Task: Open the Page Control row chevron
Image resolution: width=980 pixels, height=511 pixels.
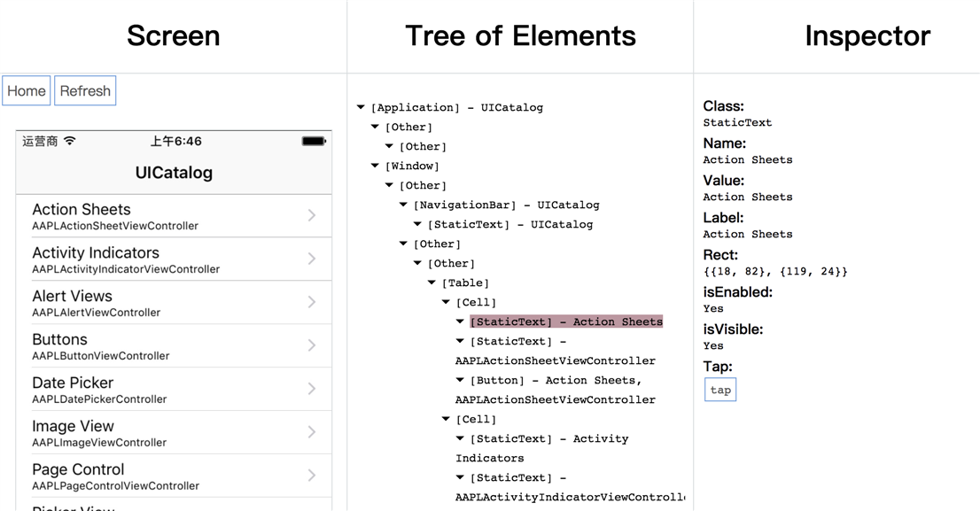Action: [x=312, y=476]
